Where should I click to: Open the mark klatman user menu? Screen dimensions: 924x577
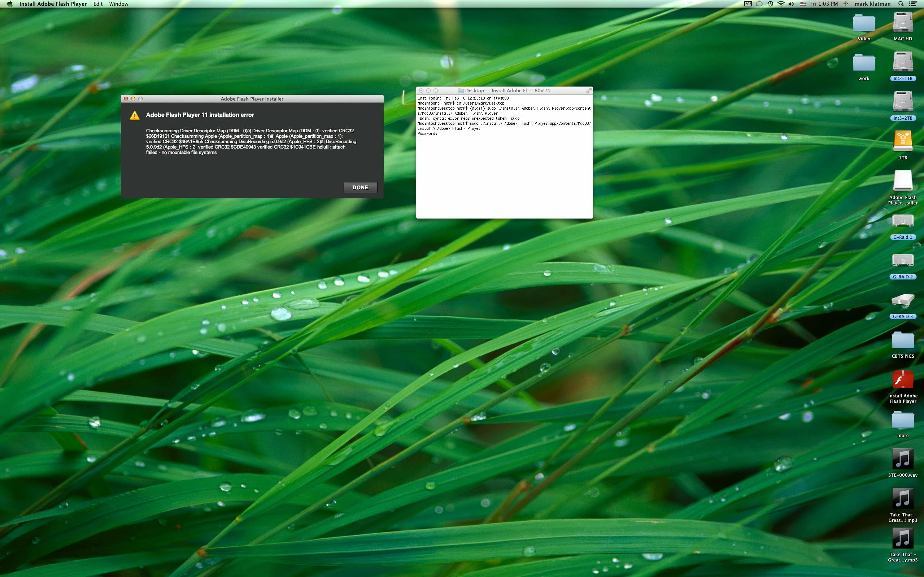[872, 4]
